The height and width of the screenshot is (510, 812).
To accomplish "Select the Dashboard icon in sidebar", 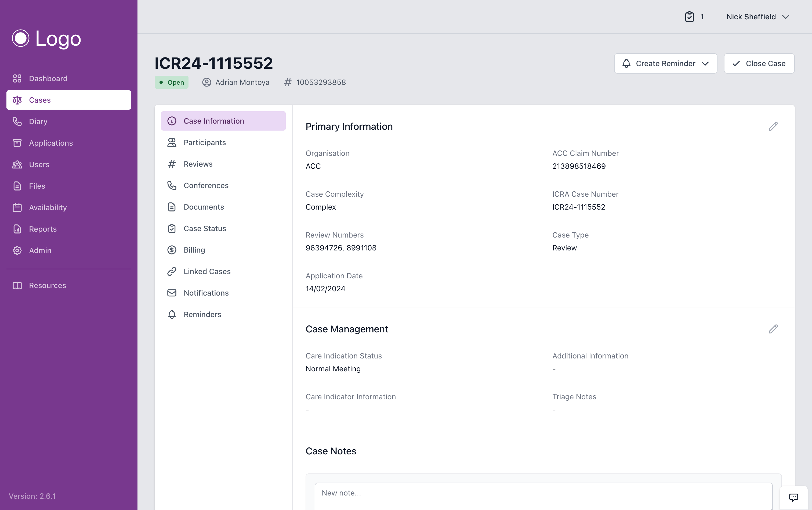I will click(x=17, y=78).
